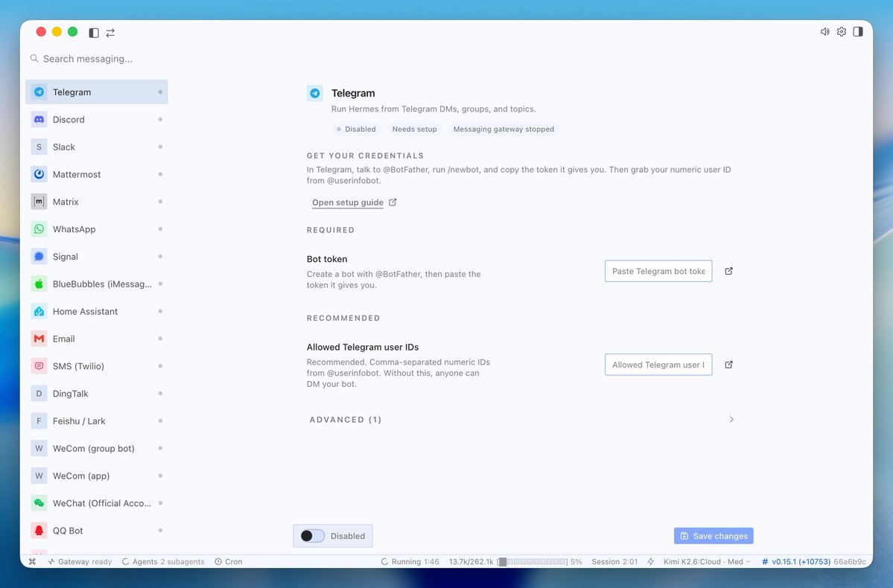Select the Signal platform icon
Screen dimensions: 893x588
[39, 257]
